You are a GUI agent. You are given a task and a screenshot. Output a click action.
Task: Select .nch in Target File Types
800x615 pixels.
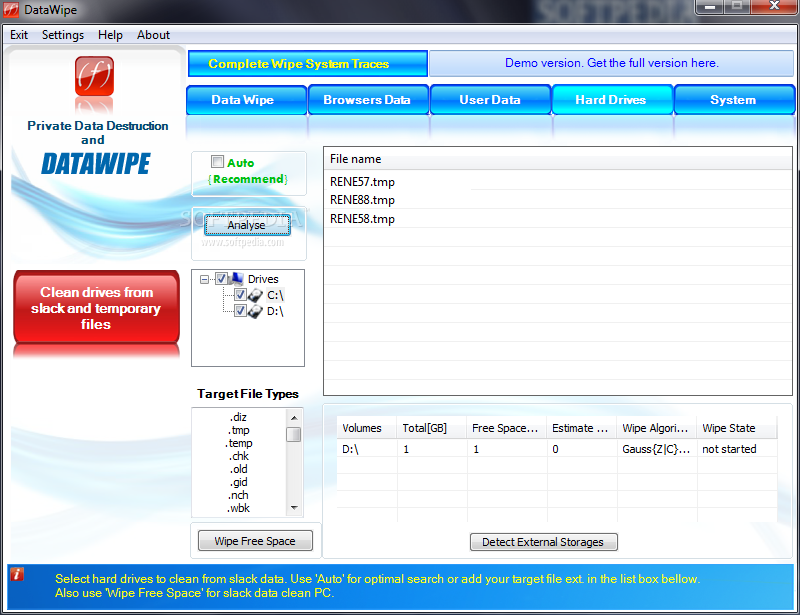click(239, 495)
